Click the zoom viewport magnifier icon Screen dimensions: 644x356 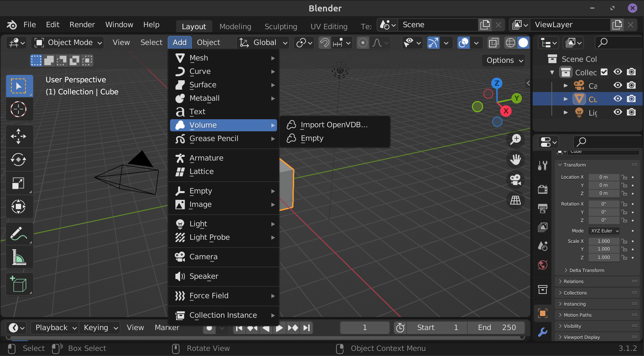tap(515, 139)
